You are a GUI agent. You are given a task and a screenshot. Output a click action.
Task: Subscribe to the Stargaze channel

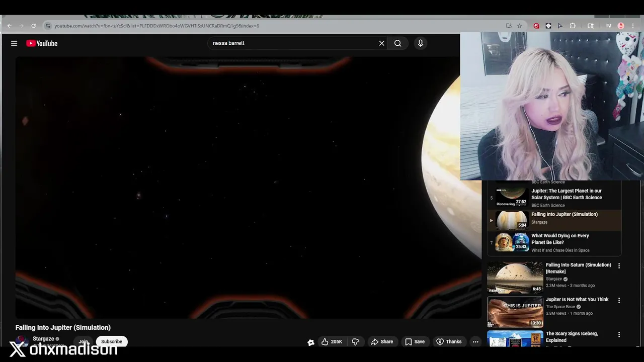(112, 341)
